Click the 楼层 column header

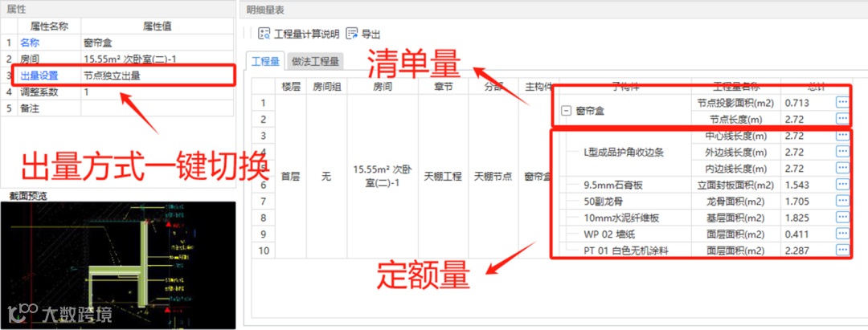click(291, 86)
